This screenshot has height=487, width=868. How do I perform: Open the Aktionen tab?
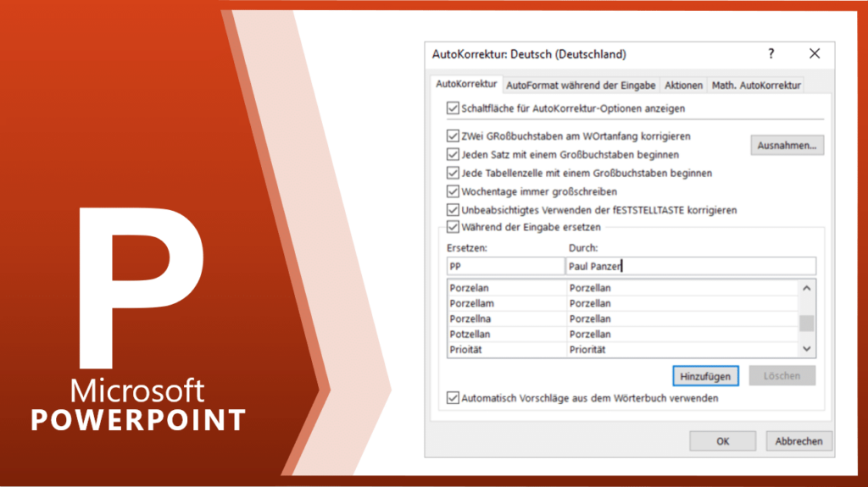(683, 86)
